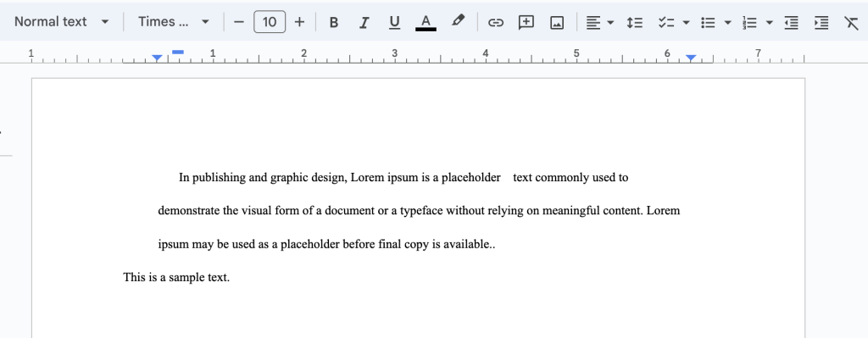Screen dimensions: 868x338
Task: Click the increase indent icon
Action: 821,23
